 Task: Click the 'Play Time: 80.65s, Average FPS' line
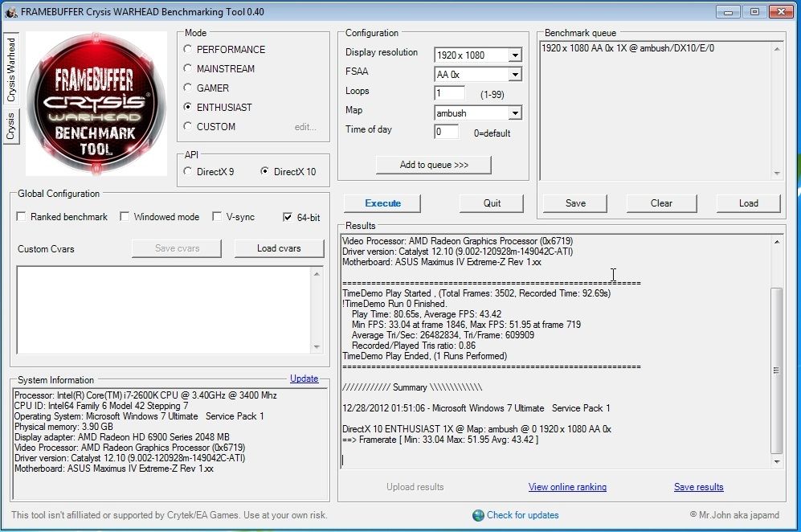tap(427, 313)
